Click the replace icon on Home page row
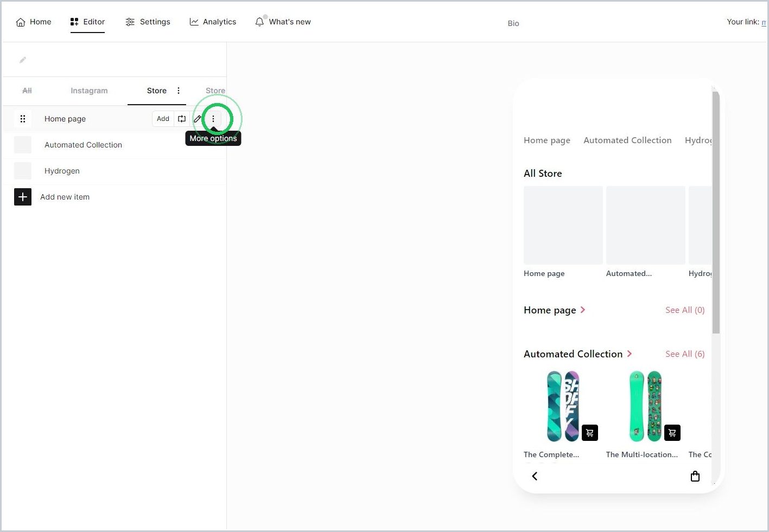769x532 pixels. [x=182, y=119]
